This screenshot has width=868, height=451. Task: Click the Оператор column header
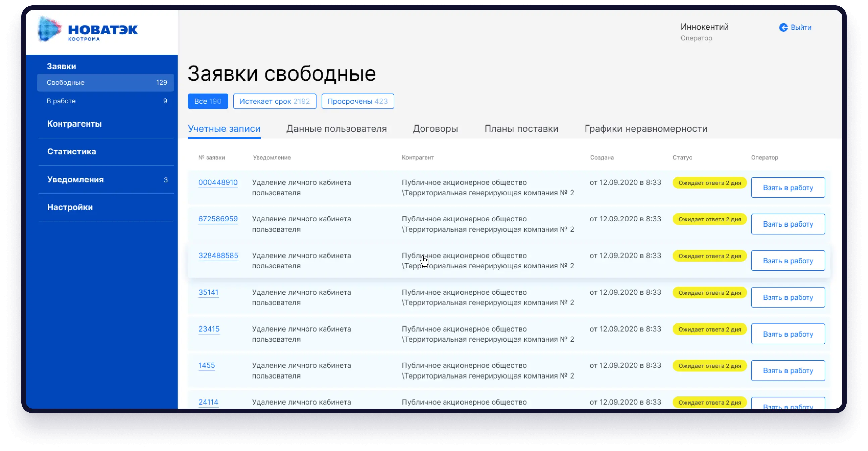[x=764, y=158]
